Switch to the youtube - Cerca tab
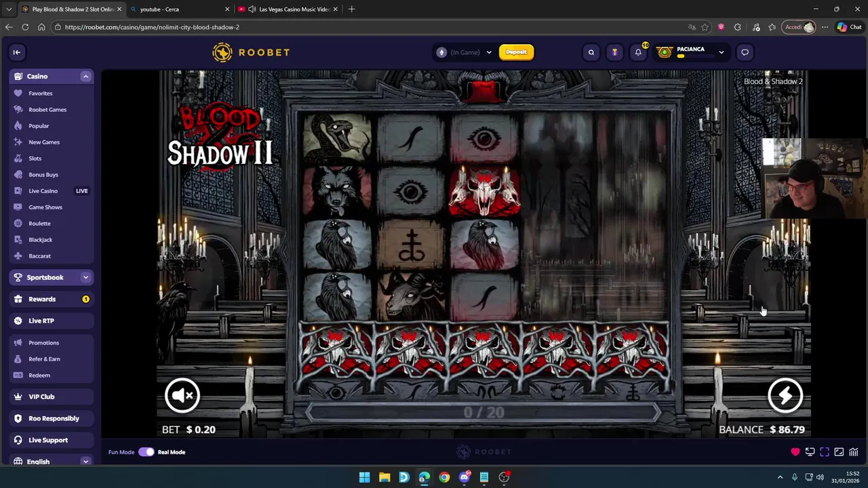The image size is (868, 488). (x=180, y=9)
